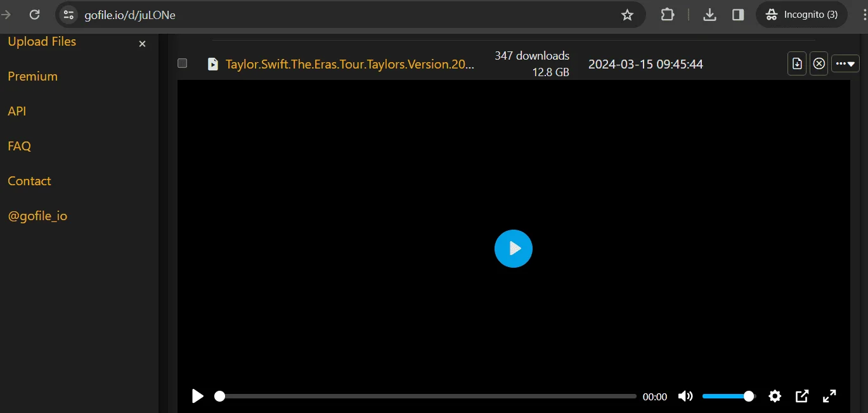The height and width of the screenshot is (413, 868).
Task: Click the video file type icon
Action: (x=213, y=64)
